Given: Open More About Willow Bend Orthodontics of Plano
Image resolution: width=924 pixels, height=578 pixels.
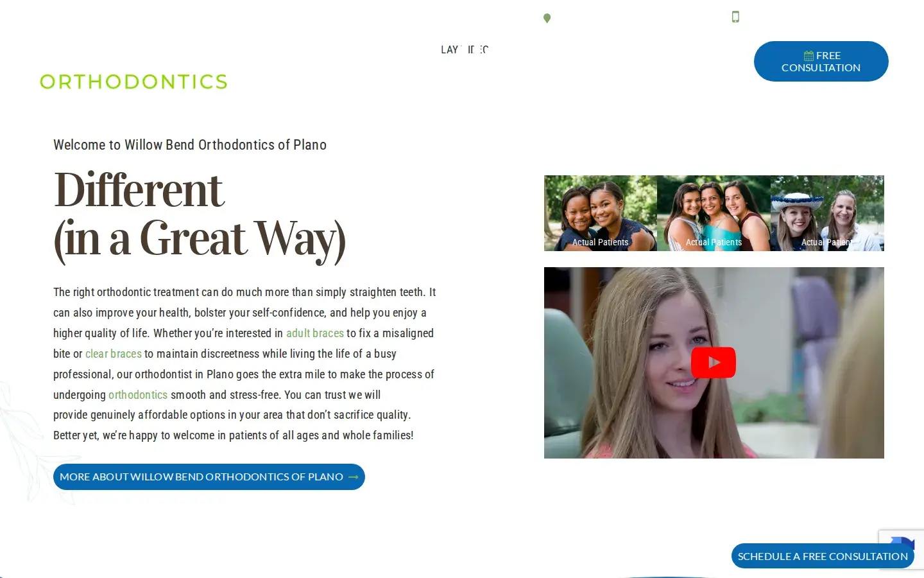Looking at the screenshot, I should click(209, 477).
